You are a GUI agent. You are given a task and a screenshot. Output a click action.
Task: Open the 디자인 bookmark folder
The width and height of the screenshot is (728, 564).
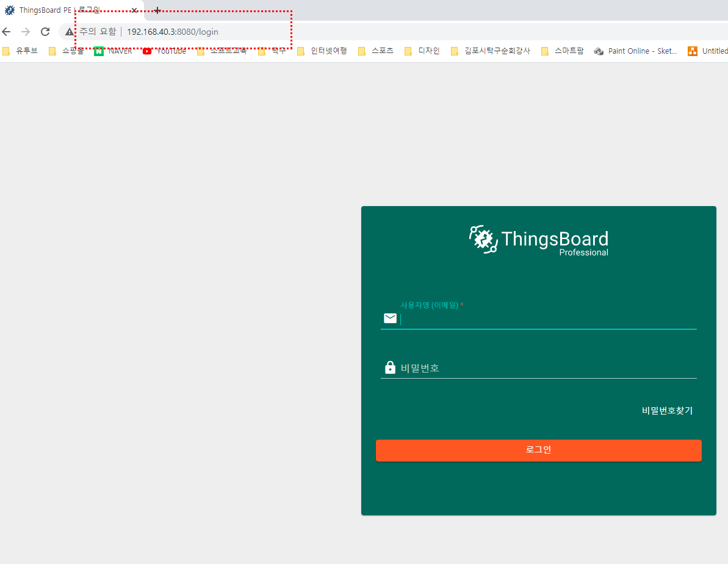point(422,51)
